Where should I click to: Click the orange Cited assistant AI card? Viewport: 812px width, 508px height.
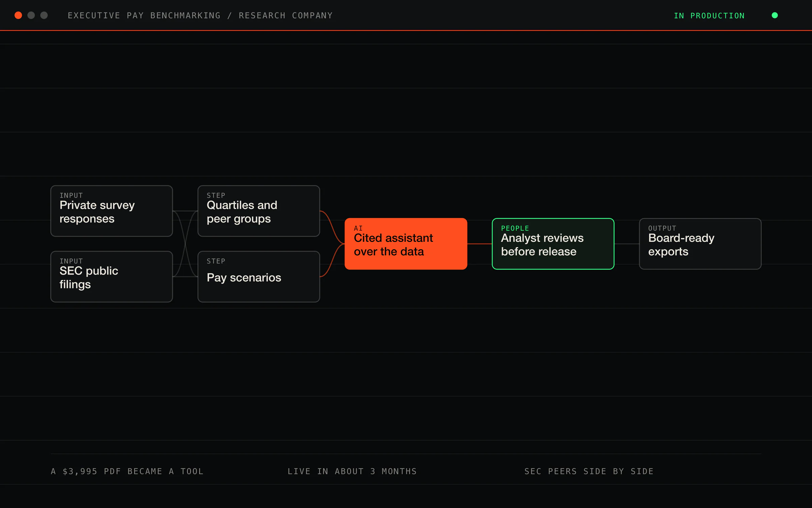coord(406,244)
